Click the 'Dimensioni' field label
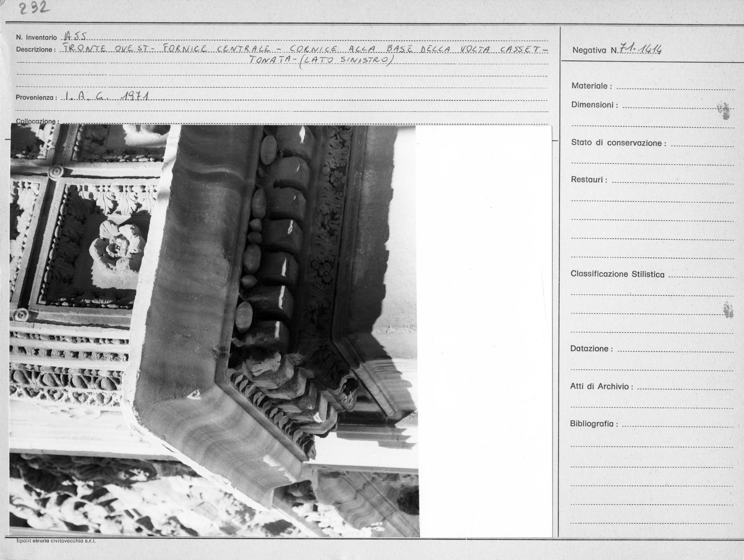 (x=594, y=105)
